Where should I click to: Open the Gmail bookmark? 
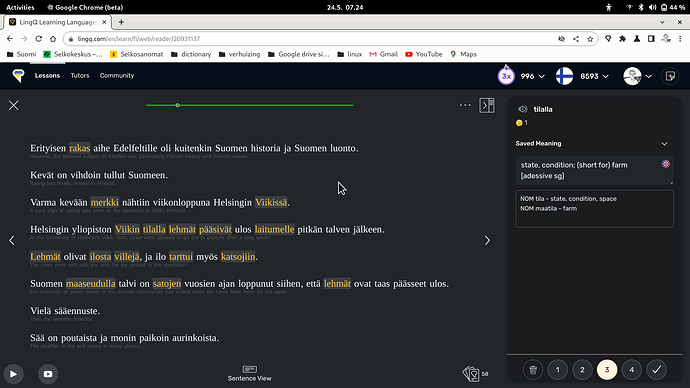pos(383,54)
